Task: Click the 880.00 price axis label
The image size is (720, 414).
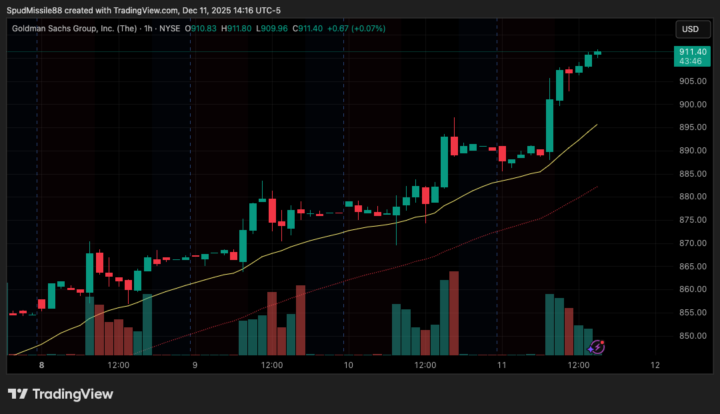Action: point(693,197)
